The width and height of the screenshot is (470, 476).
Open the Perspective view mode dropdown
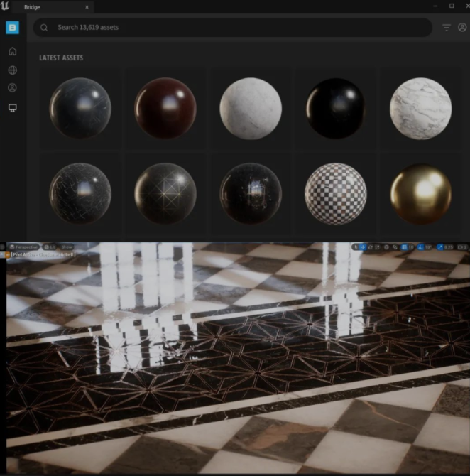23,247
